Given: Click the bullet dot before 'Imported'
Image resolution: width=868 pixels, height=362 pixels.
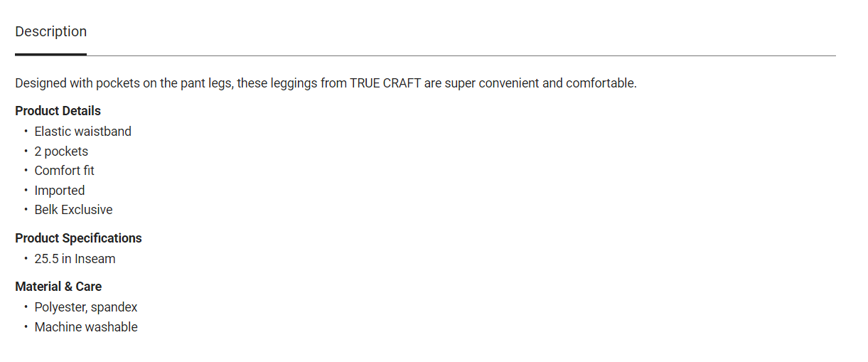Looking at the screenshot, I should 26,191.
